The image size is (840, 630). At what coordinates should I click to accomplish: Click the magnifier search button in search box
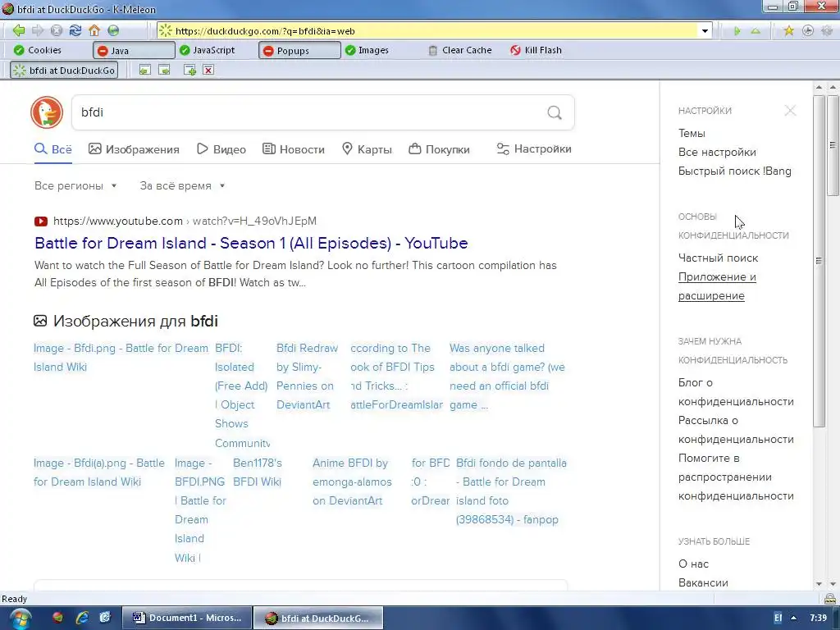click(x=555, y=112)
